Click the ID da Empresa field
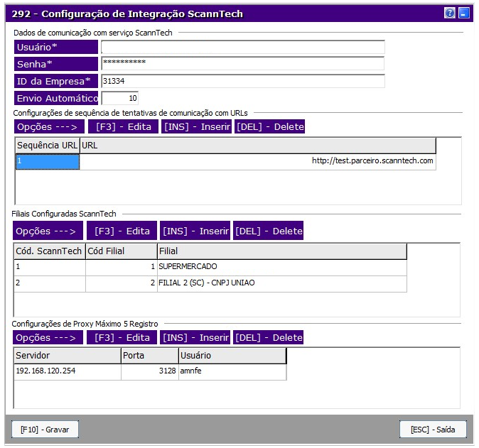The image size is (479, 448). [x=242, y=81]
